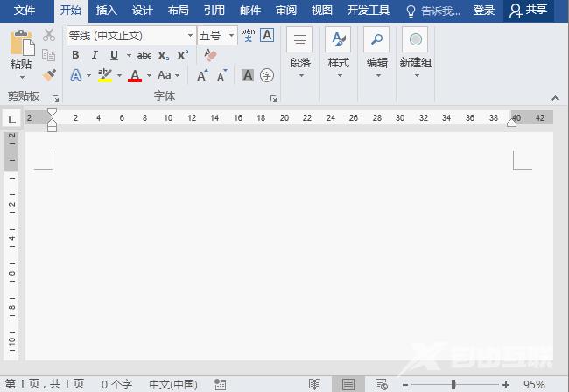Toggle Italic formatting
This screenshot has height=392, width=569.
95,55
